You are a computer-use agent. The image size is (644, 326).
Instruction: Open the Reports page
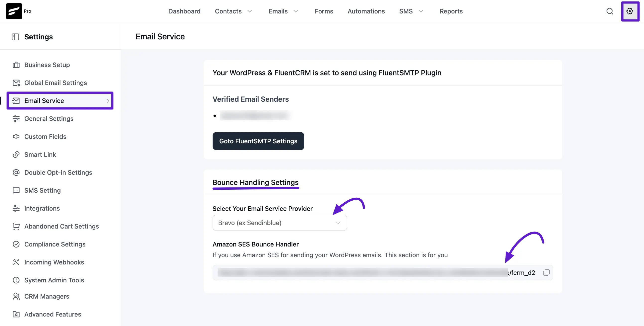pos(451,11)
